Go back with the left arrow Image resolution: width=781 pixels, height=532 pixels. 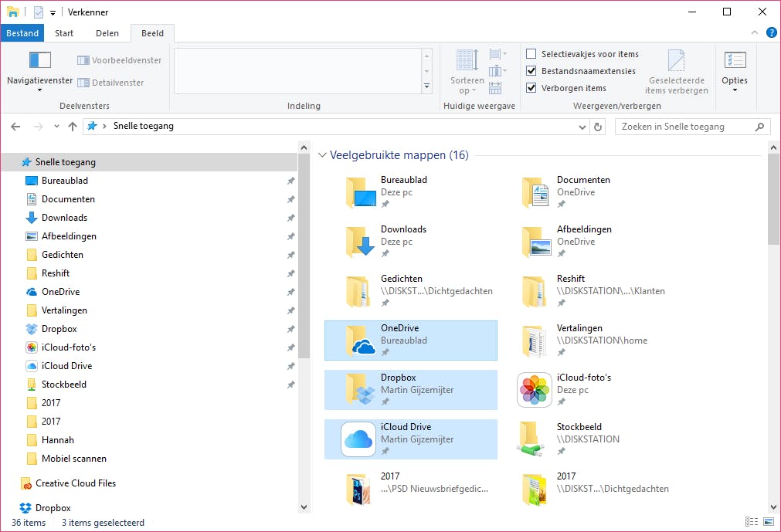pyautogui.click(x=15, y=127)
